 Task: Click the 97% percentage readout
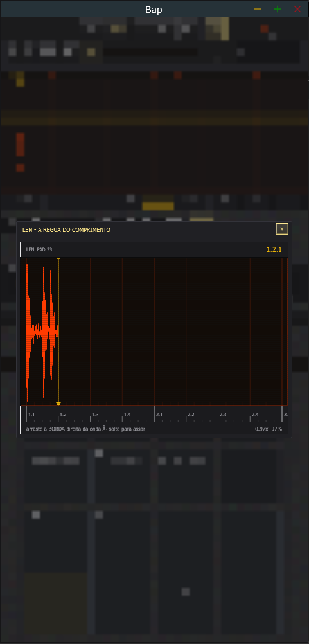click(x=277, y=429)
